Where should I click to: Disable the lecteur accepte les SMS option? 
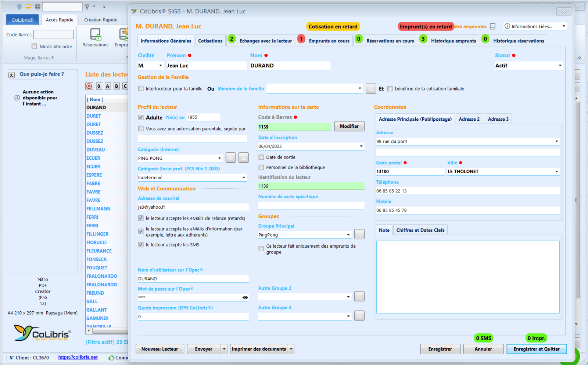(141, 245)
